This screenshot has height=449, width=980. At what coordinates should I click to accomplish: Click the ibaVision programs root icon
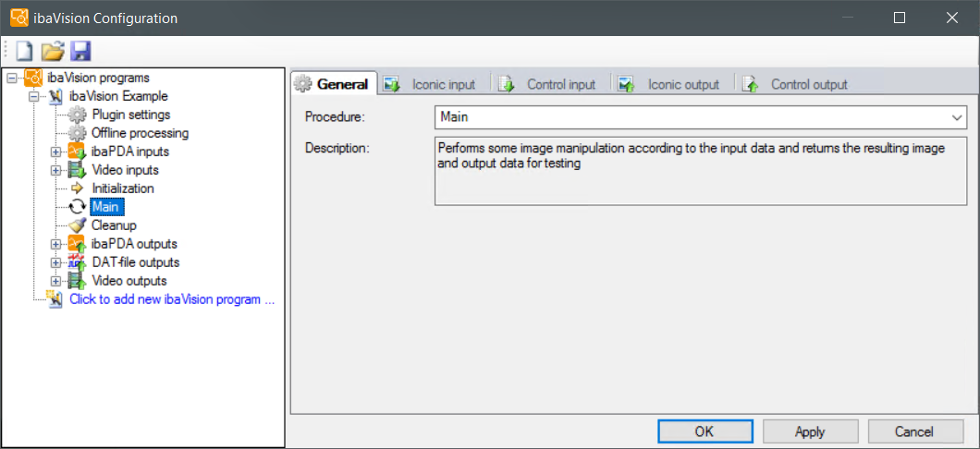[x=34, y=78]
